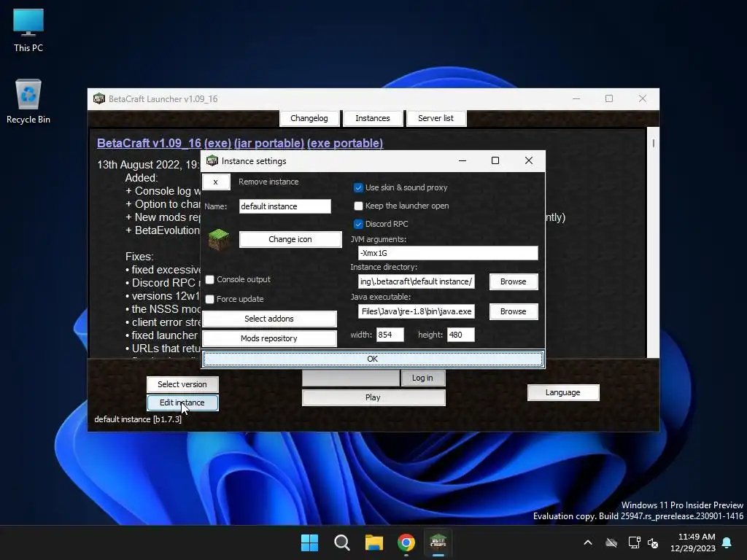Launch Google Chrome from the taskbar

coord(406,542)
